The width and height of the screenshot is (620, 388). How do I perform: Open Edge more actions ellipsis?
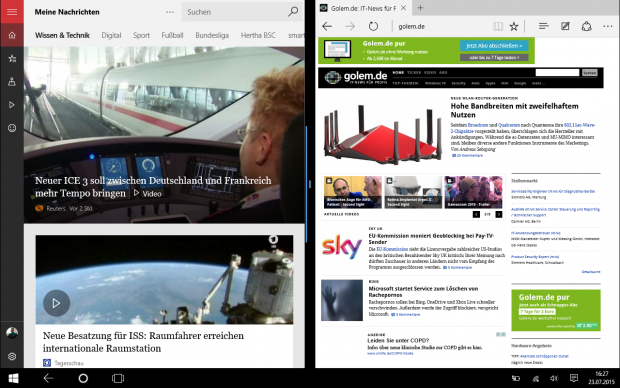pos(608,26)
